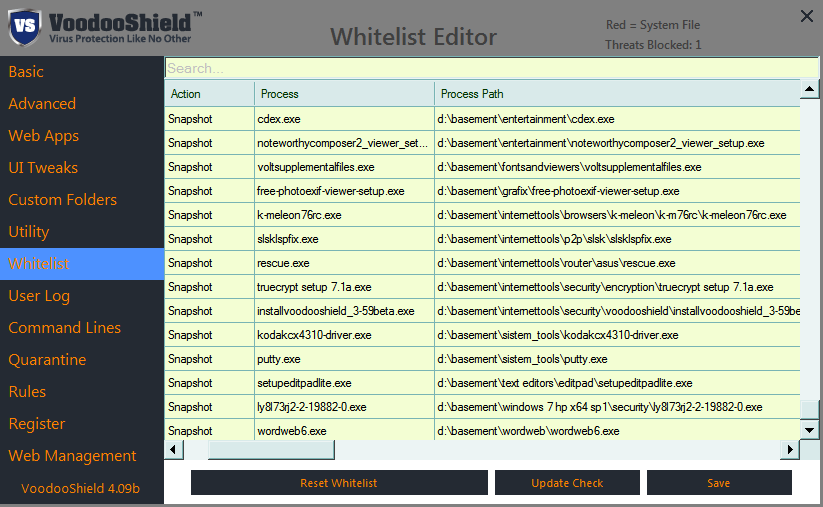Select putty.exe process cell
The width and height of the screenshot is (823, 507).
[344, 360]
